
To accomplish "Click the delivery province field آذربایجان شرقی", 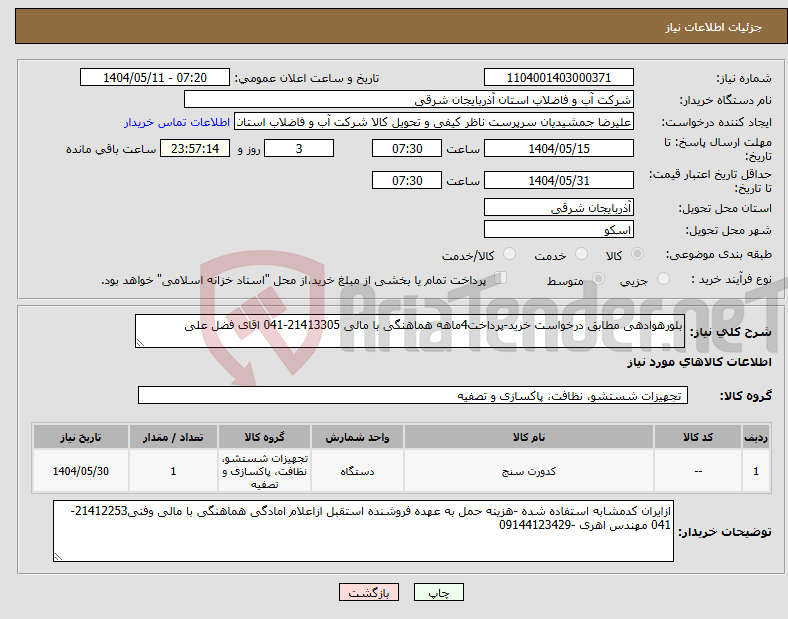I will [x=559, y=207].
